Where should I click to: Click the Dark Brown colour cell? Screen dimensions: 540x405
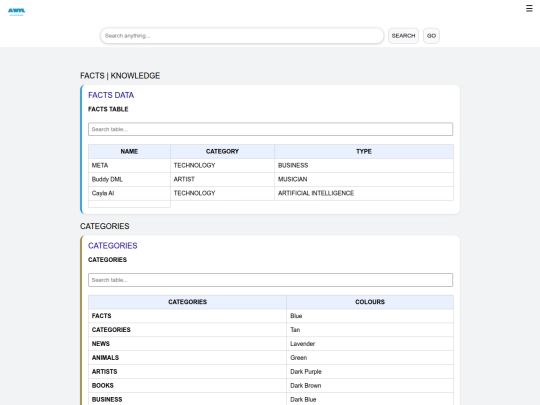pyautogui.click(x=370, y=386)
